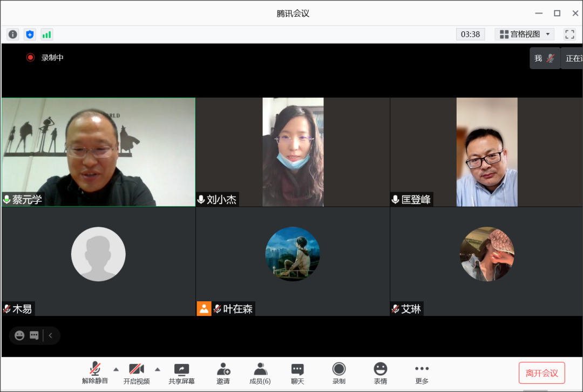Click 叶在森 muted microphone icon
583x392 pixels.
(218, 309)
